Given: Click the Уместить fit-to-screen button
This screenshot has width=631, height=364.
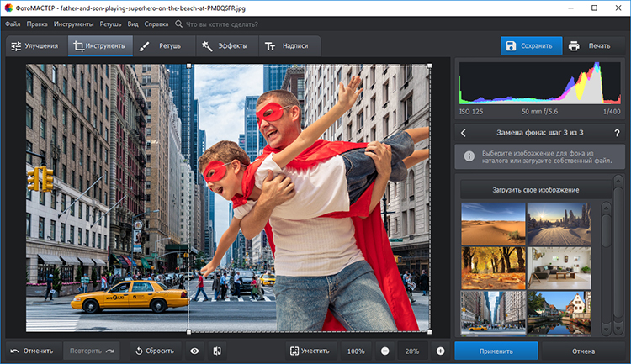Looking at the screenshot, I should (309, 351).
